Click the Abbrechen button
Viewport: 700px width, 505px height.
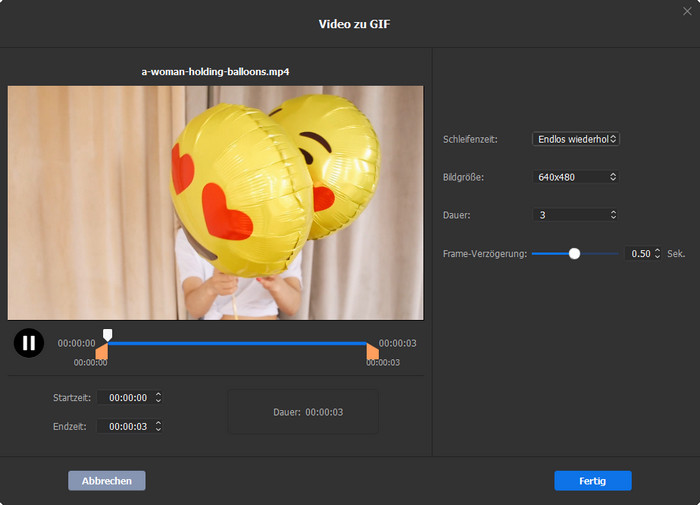pos(107,481)
